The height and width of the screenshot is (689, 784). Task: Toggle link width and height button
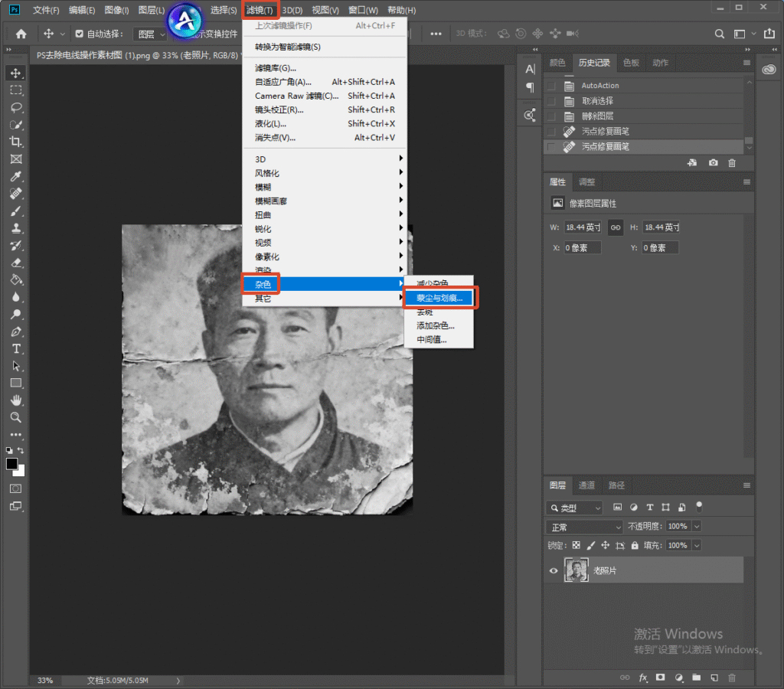coord(616,227)
